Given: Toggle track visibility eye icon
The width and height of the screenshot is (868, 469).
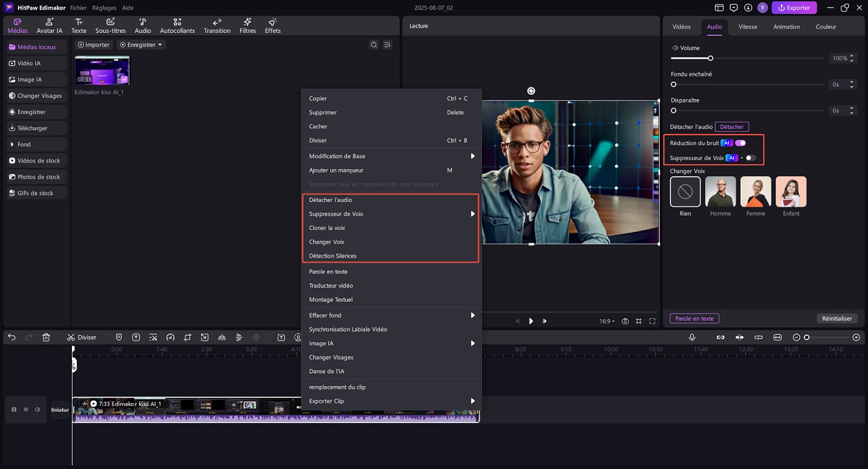Looking at the screenshot, I should pos(26,410).
